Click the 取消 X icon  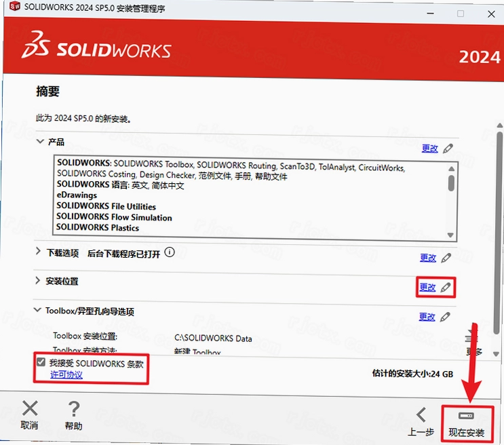(30, 408)
